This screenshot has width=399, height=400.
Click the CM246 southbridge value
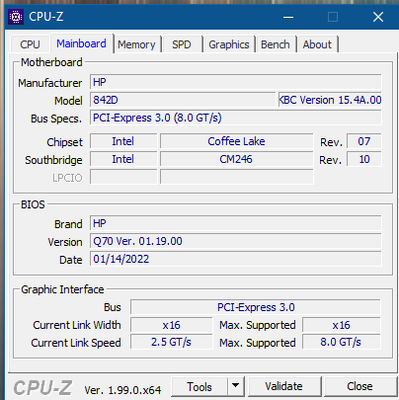[236, 159]
